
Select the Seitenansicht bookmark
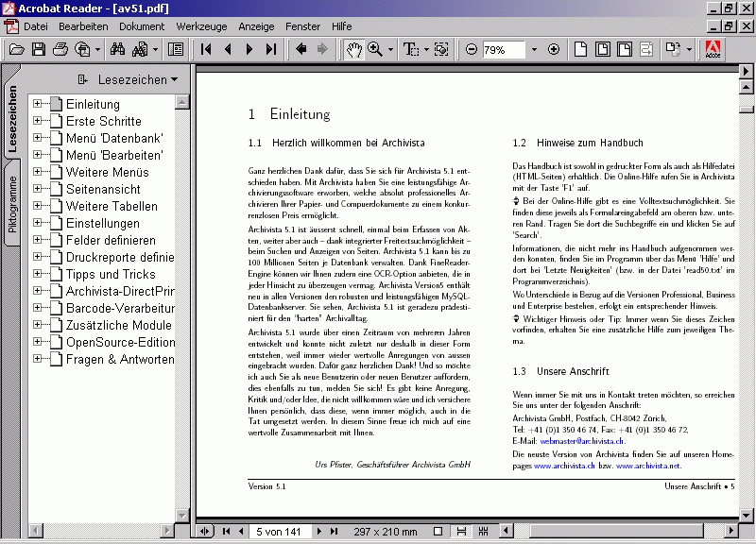(x=103, y=189)
